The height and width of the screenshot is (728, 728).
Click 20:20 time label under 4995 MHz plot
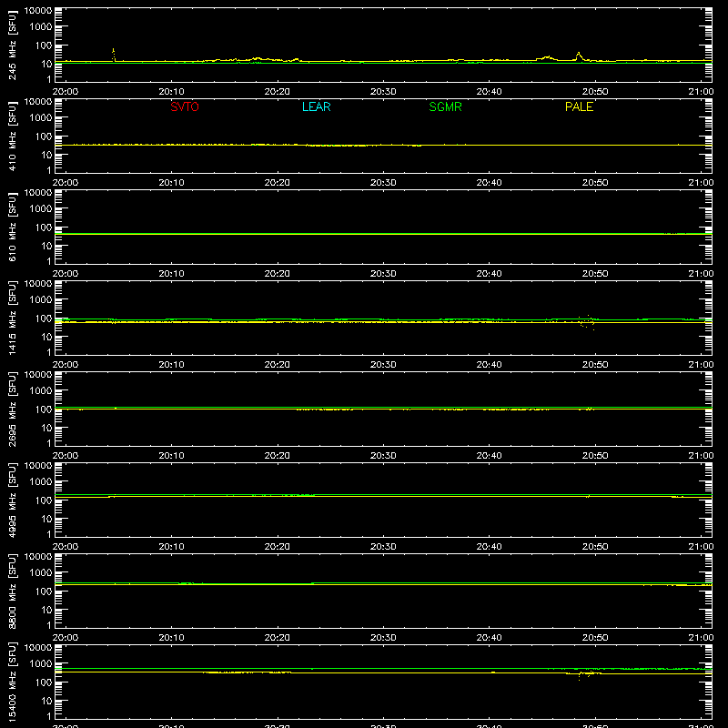pyautogui.click(x=278, y=547)
